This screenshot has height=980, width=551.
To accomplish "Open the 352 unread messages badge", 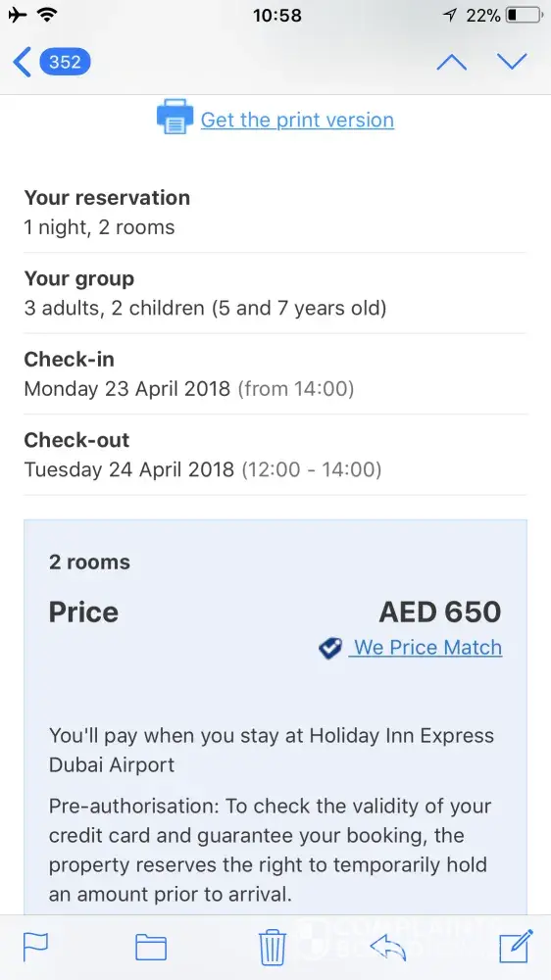I will (65, 62).
